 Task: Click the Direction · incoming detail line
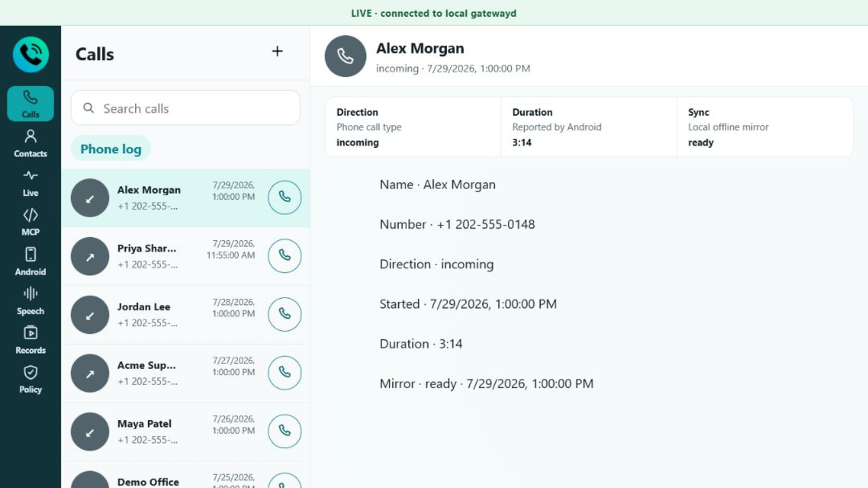click(x=437, y=264)
